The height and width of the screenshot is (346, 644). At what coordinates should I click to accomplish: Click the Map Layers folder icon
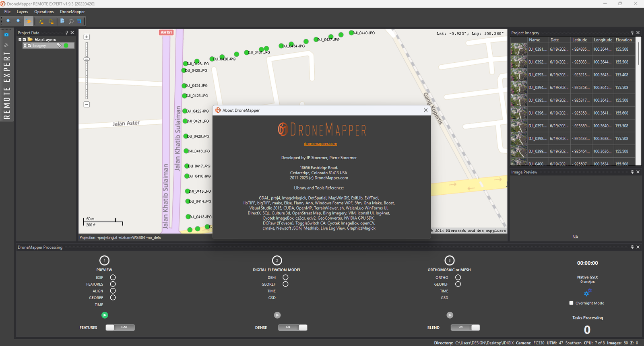tap(30, 39)
